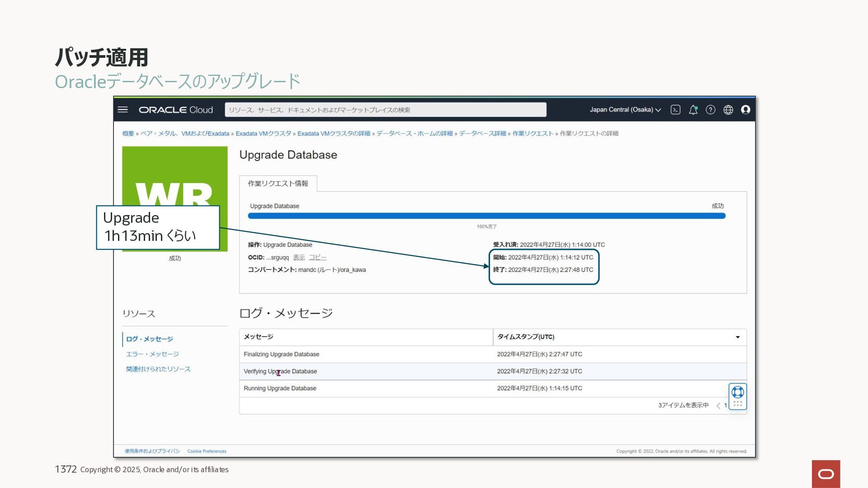Click the lifebuoy support widget icon
The height and width of the screenshot is (488, 868).
point(738,392)
